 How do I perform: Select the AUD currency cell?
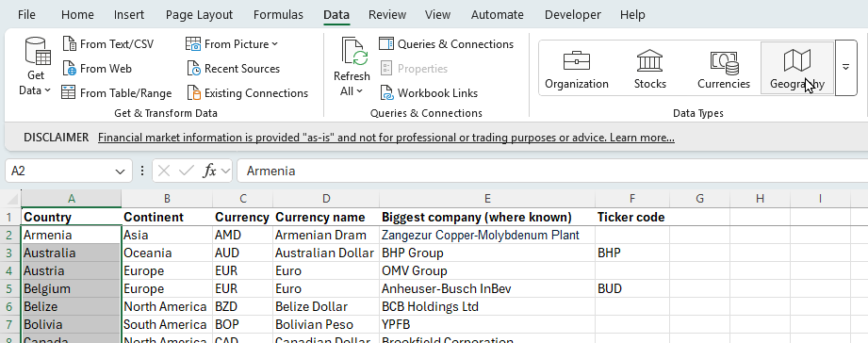[x=243, y=253]
